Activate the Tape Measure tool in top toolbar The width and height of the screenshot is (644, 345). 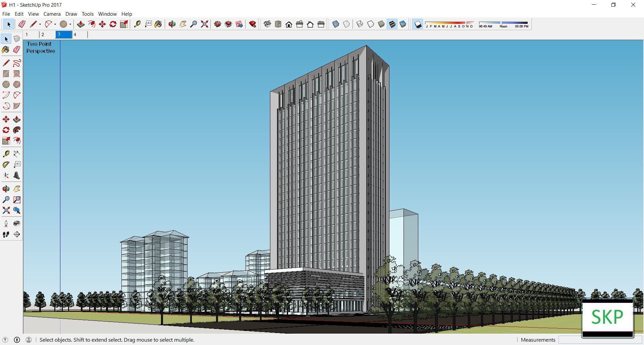click(x=137, y=24)
